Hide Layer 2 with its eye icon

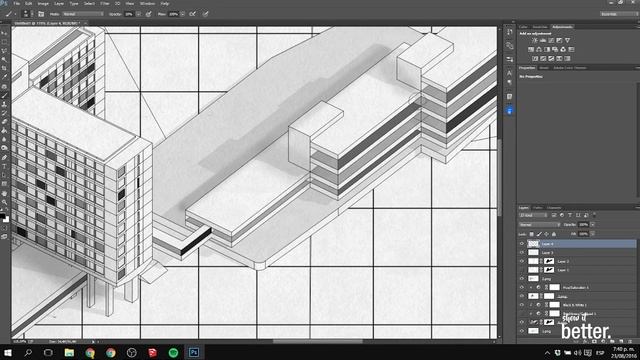coord(522,261)
